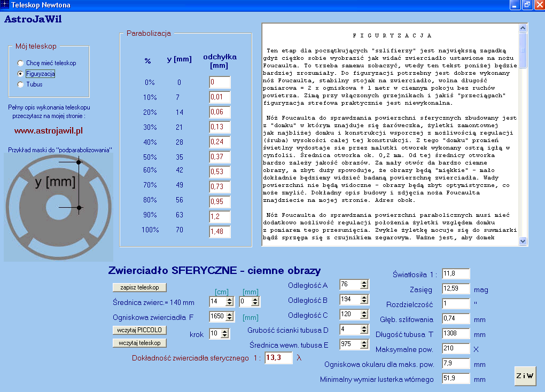
Task: Click the 10% odchyłka field showing 0,01
Action: click(220, 97)
